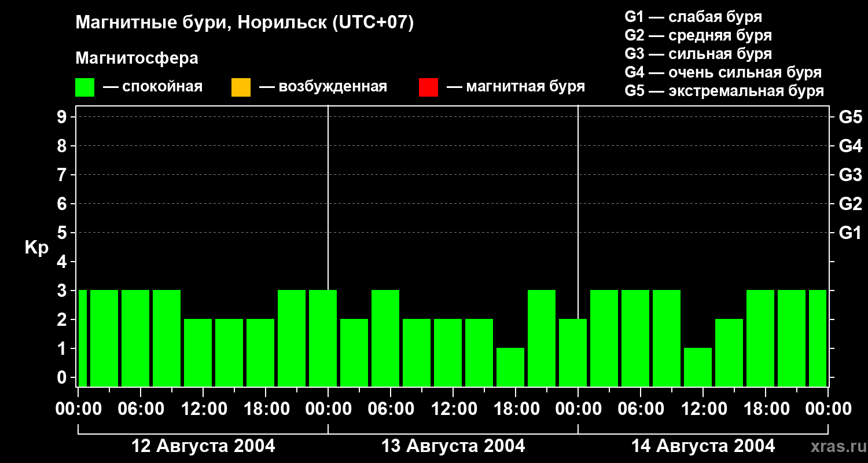The height and width of the screenshot is (463, 868).
Task: Click the '13 Августа 2004' date label
Action: coord(453,446)
